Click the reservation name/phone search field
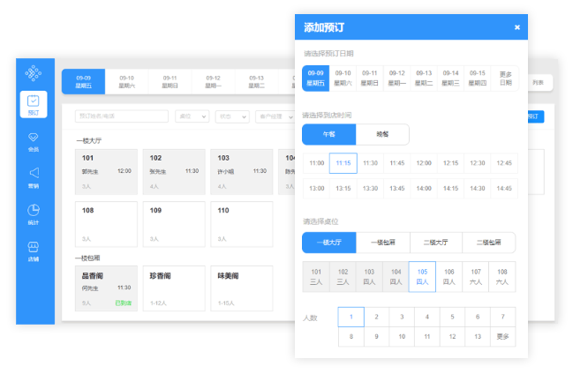The height and width of the screenshot is (374, 588). [x=122, y=116]
